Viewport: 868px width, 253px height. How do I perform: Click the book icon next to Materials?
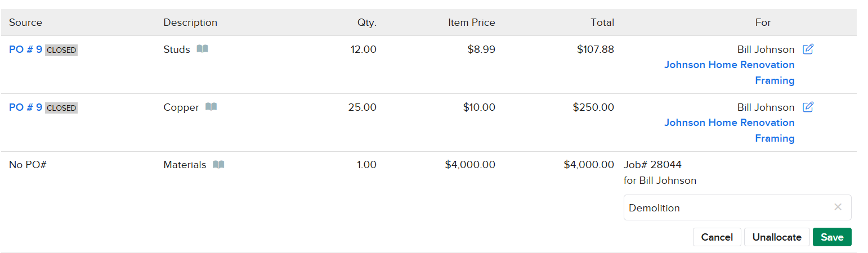[219, 165]
